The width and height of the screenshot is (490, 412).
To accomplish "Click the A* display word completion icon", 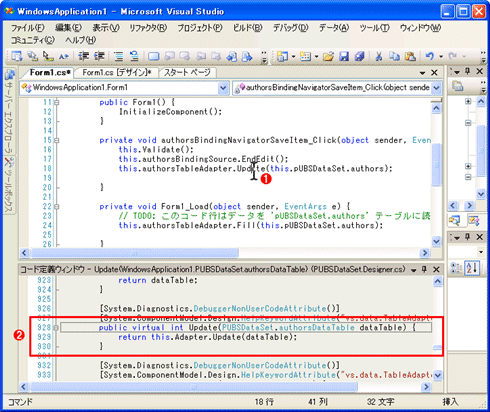I will 63,56.
